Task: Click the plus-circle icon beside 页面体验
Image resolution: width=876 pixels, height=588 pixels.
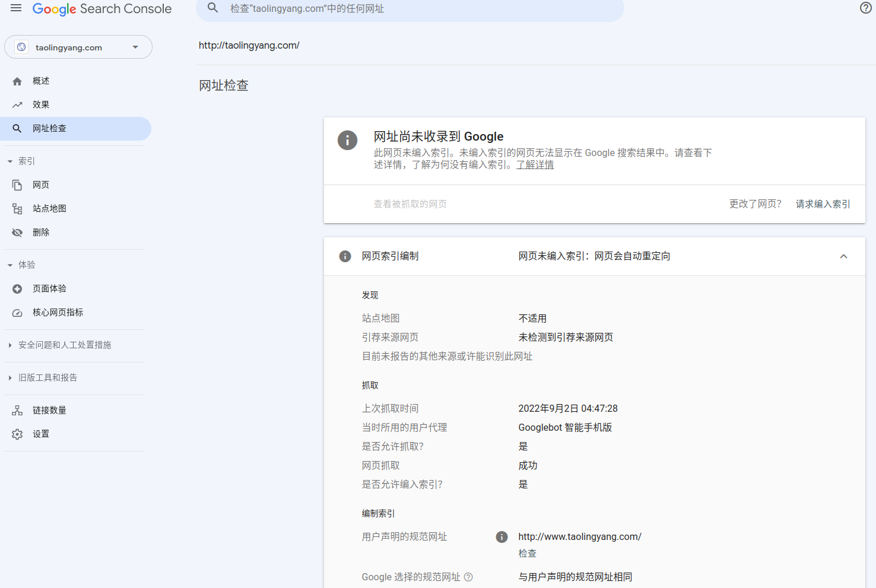Action: point(17,289)
